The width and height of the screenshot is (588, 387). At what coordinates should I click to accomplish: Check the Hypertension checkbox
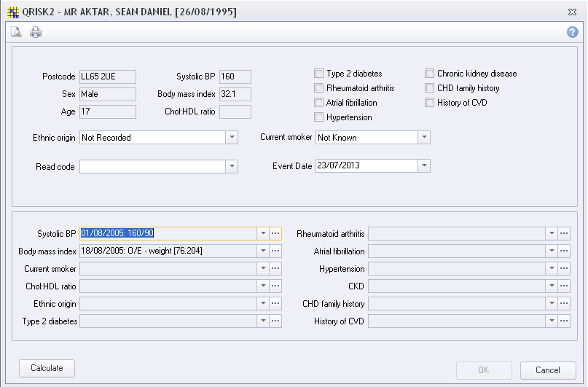point(318,117)
